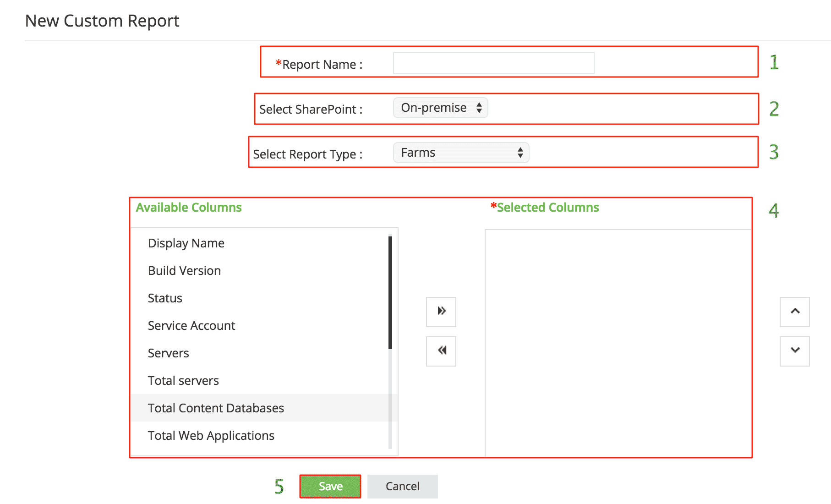The image size is (831, 504).
Task: Select the Status column item
Action: (165, 298)
